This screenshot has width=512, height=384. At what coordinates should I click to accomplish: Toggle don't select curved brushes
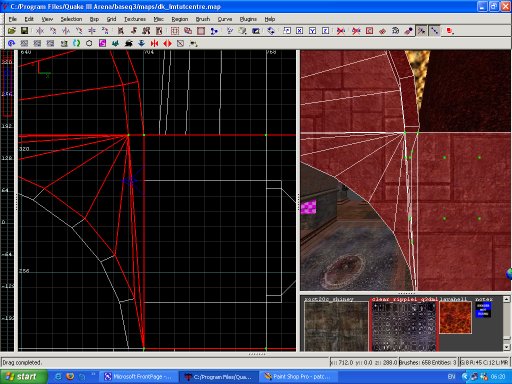click(x=341, y=31)
